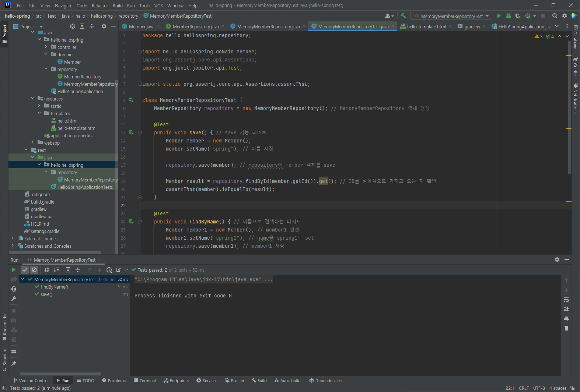Toggle the Database tool window stripe

pyautogui.click(x=575, y=37)
